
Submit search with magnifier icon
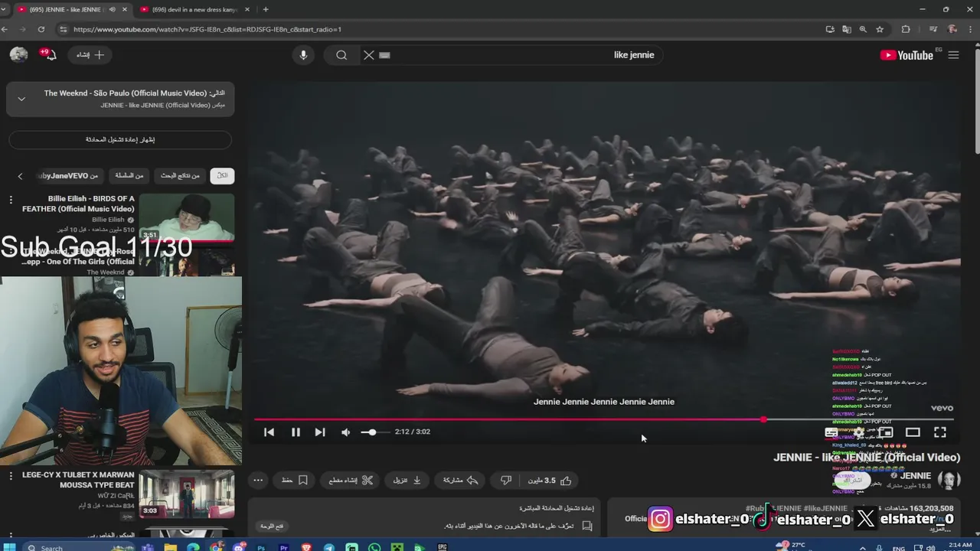341,55
